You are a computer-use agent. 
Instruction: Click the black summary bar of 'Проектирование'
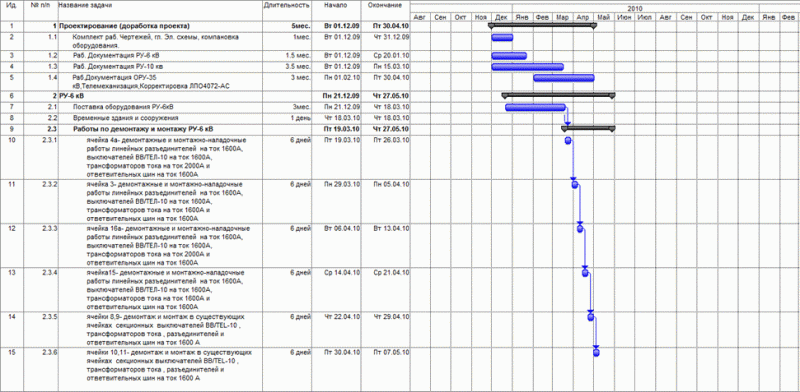[542, 25]
